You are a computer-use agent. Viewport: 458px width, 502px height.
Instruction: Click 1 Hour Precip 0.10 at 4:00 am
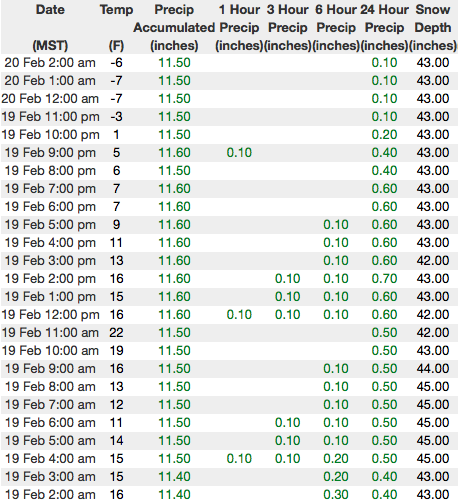click(239, 459)
